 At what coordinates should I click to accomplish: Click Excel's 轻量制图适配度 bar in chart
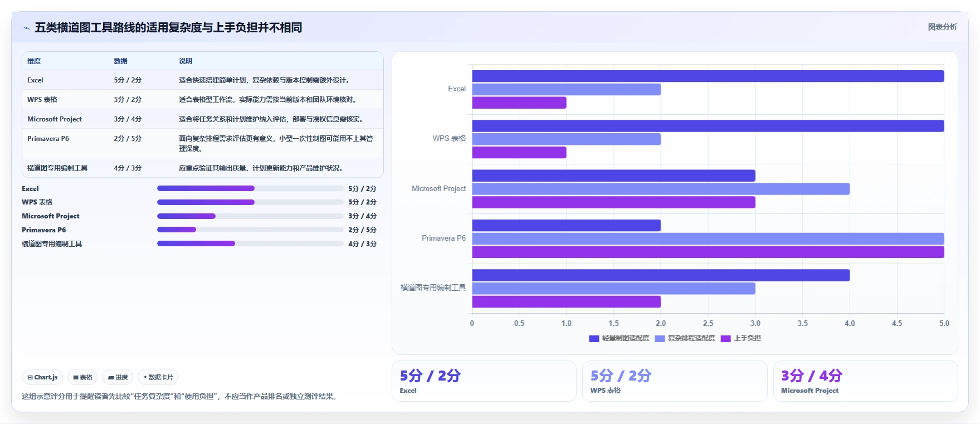pyautogui.click(x=708, y=76)
